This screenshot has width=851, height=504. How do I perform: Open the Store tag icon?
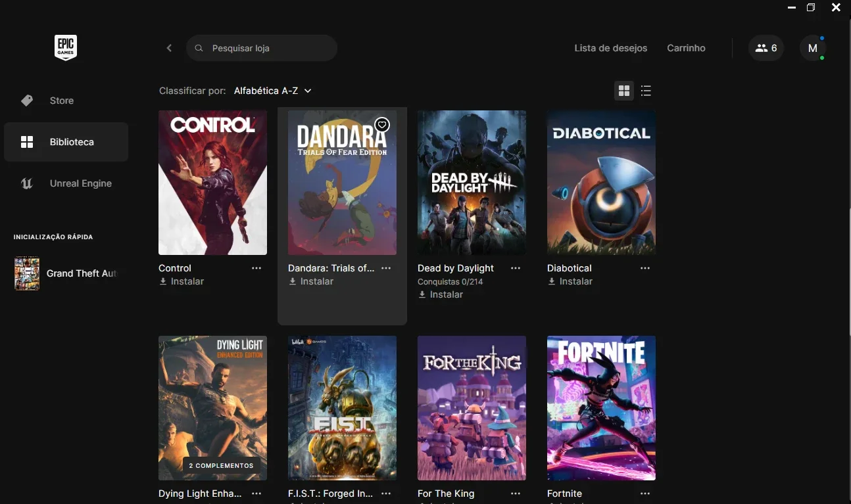click(x=27, y=101)
